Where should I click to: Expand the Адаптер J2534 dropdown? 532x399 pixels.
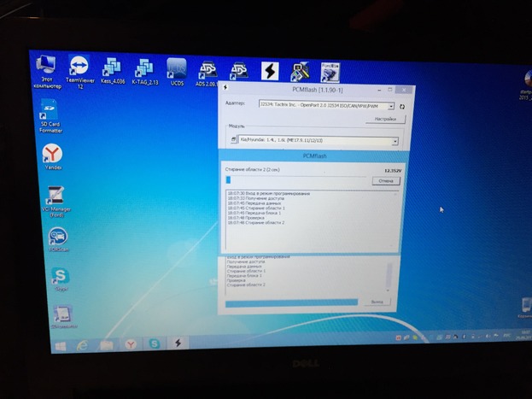point(391,106)
